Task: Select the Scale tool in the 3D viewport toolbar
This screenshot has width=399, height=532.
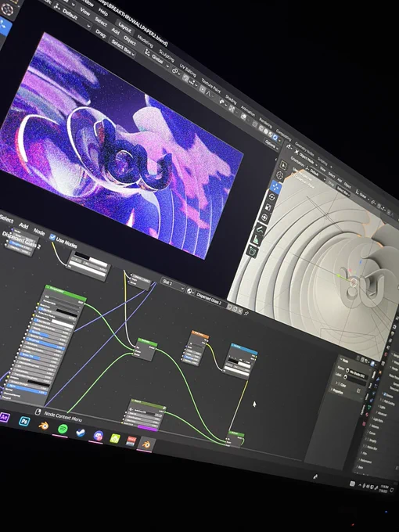Action: (x=268, y=207)
